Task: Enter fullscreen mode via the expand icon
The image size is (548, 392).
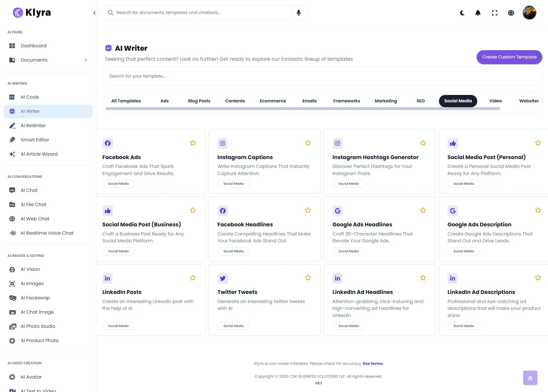Action: pyautogui.click(x=495, y=13)
